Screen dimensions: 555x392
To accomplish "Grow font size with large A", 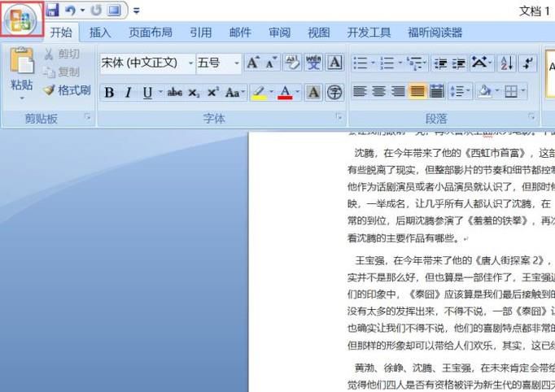I will coord(253,63).
